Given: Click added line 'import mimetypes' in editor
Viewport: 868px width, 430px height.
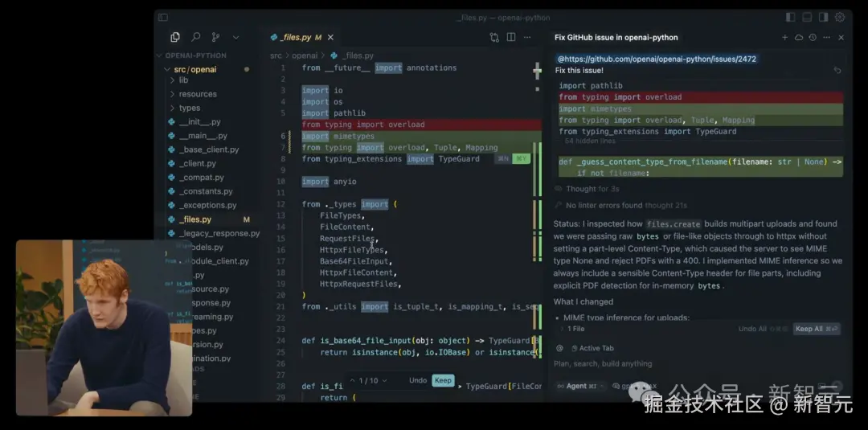Looking at the screenshot, I should 338,136.
